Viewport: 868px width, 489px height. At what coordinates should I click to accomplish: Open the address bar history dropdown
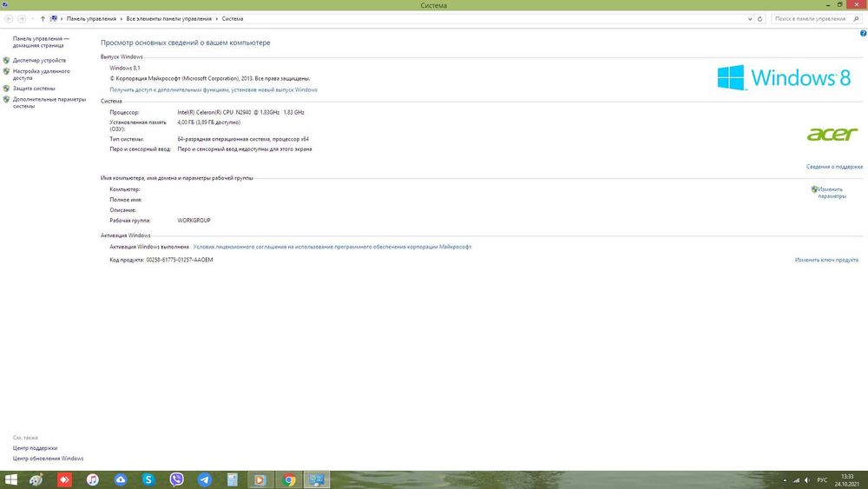click(750, 19)
